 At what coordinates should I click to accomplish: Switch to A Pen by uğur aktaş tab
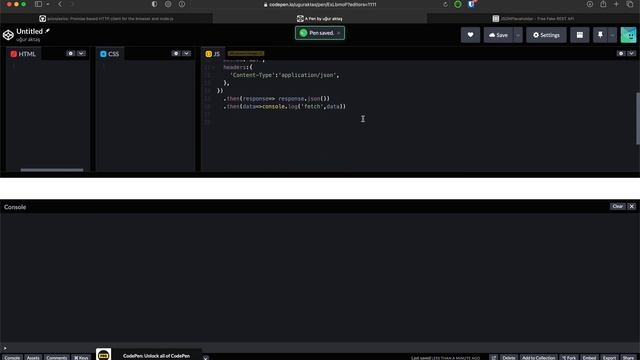pos(320,18)
